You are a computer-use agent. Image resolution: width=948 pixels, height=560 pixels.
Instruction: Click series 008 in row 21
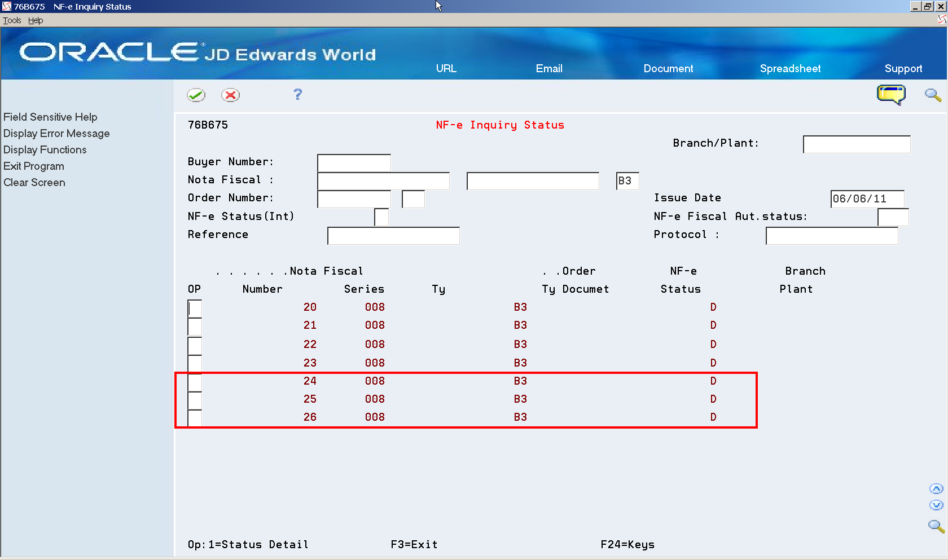[375, 325]
